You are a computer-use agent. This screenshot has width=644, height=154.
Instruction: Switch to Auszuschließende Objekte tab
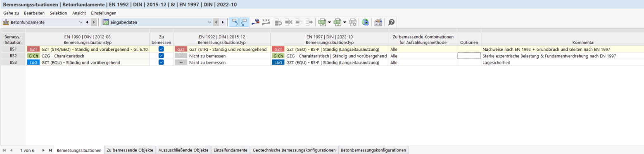(183, 150)
